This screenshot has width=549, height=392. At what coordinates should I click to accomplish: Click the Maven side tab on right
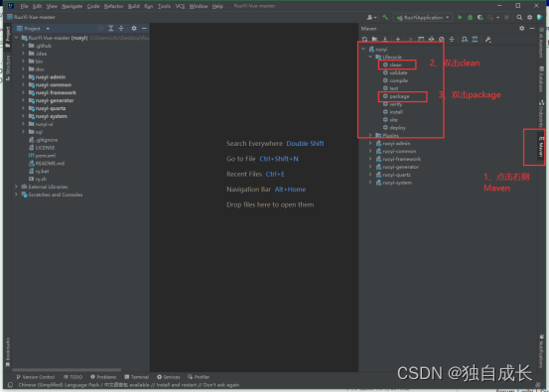[x=541, y=147]
